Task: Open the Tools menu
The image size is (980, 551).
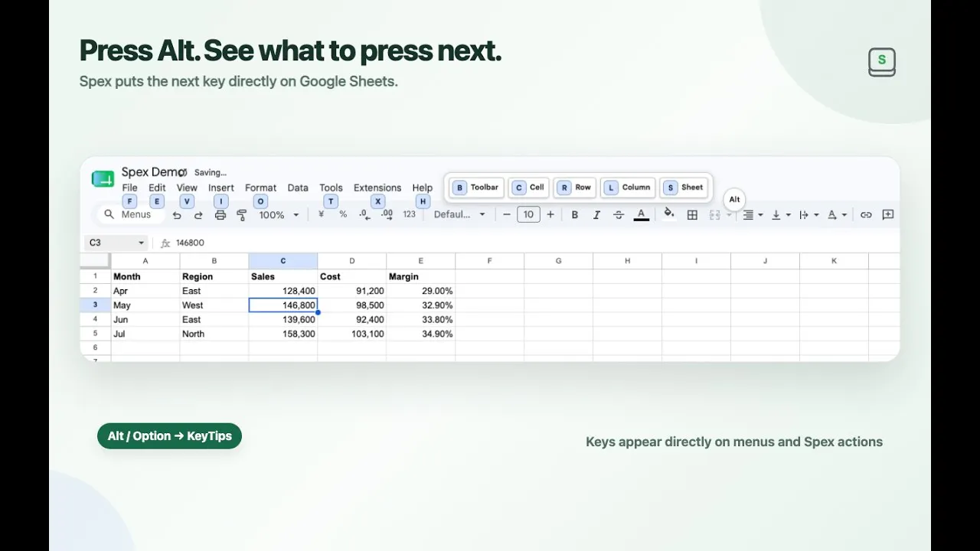Action: coord(331,187)
